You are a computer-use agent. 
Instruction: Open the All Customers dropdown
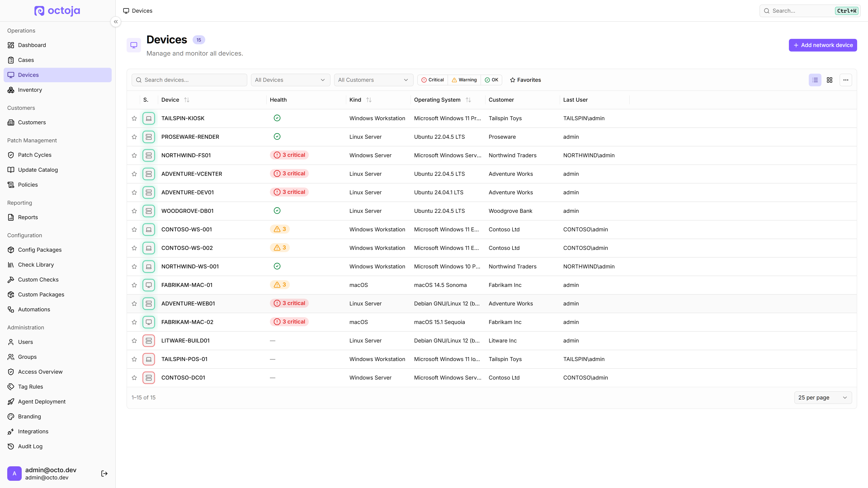click(374, 80)
